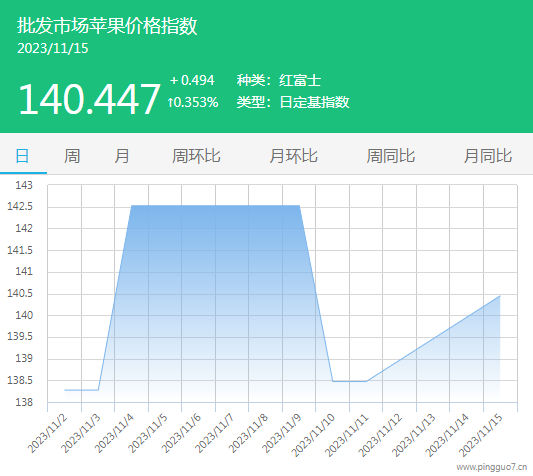The image size is (533, 476).
Task: Switch to the 周 weekly tab
Action: tap(72, 156)
